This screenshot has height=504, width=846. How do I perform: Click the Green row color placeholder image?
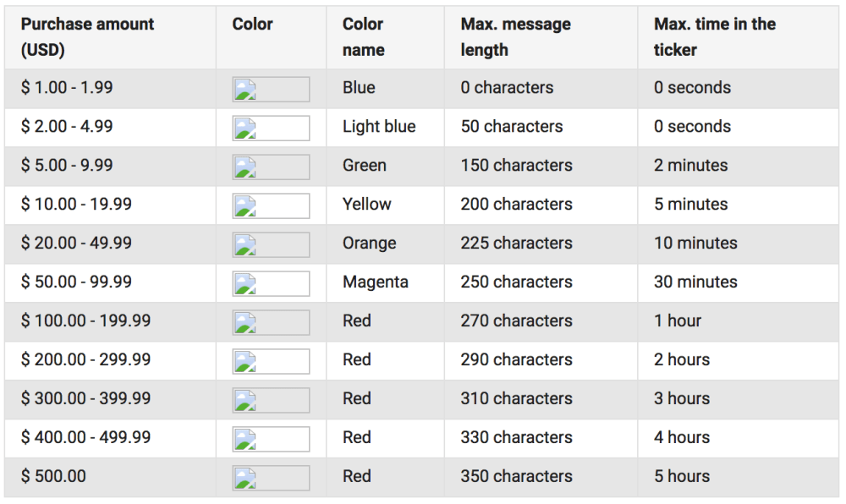click(271, 167)
